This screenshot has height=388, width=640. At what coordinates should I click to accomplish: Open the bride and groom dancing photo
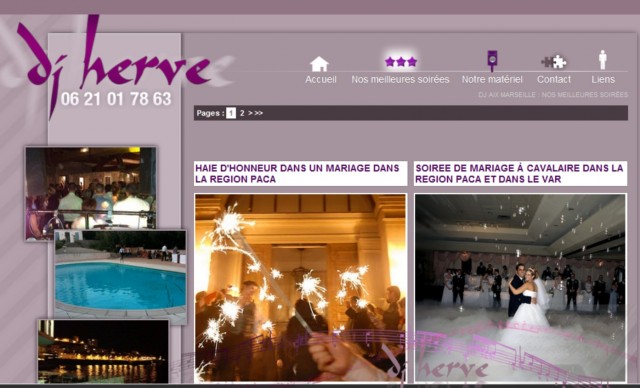[x=520, y=288]
